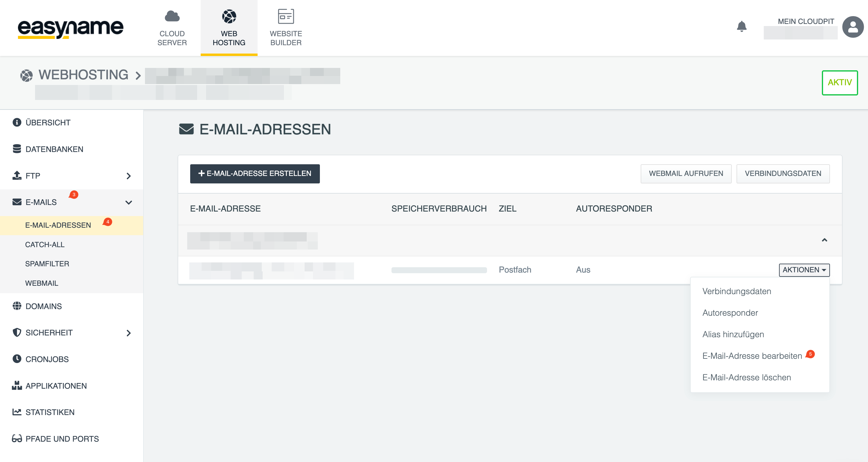
Task: Collapse the E-Mails sidebar section chevron
Action: (x=128, y=202)
